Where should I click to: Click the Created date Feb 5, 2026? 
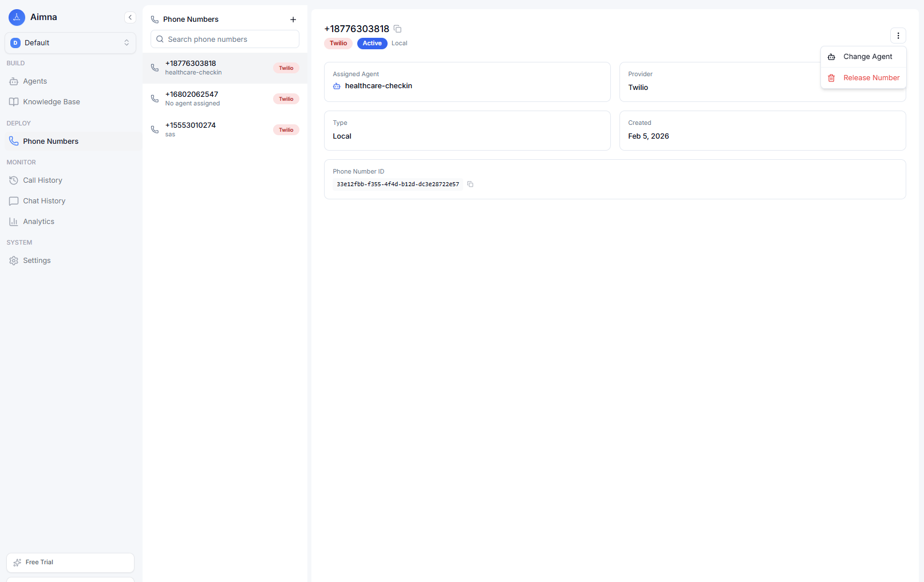649,136
